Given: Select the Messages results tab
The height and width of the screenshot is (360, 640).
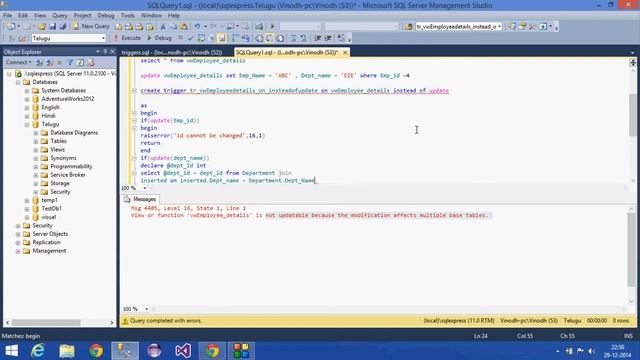Looking at the screenshot, I should [x=140, y=199].
